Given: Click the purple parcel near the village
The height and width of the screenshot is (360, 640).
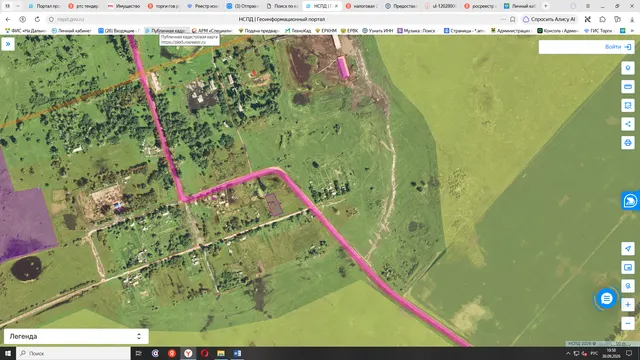Looking at the screenshot, I should tap(274, 205).
